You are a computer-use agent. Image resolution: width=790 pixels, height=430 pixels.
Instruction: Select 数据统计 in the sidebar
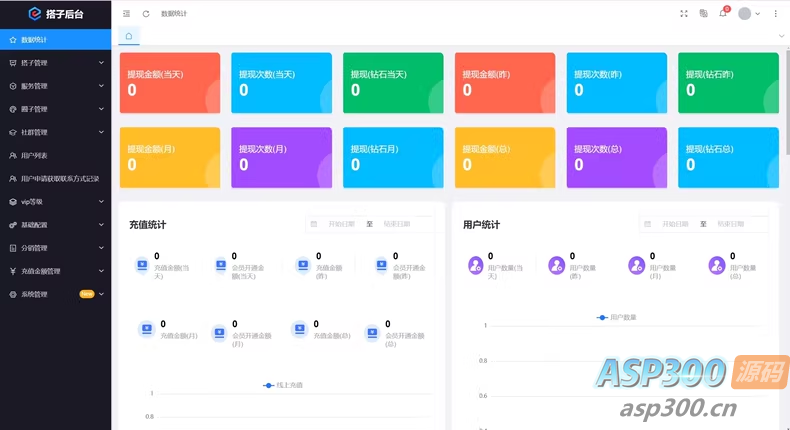tap(55, 40)
